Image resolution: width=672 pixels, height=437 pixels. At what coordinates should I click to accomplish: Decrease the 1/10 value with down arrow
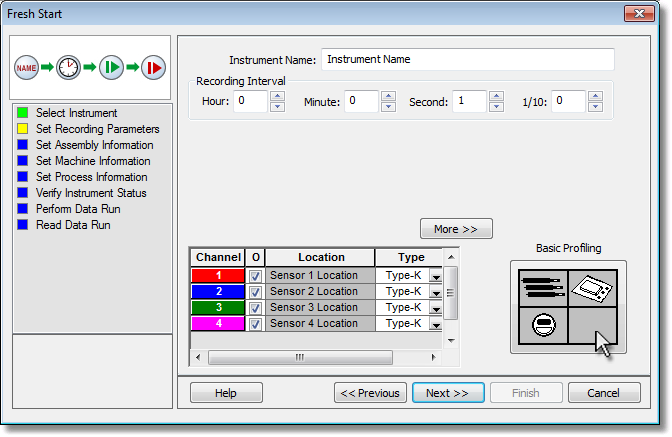click(595, 106)
